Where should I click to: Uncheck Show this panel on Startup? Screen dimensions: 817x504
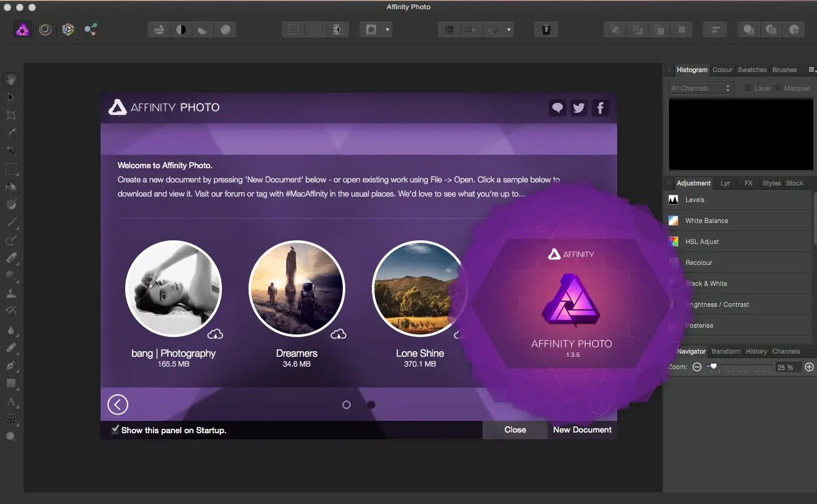[115, 429]
